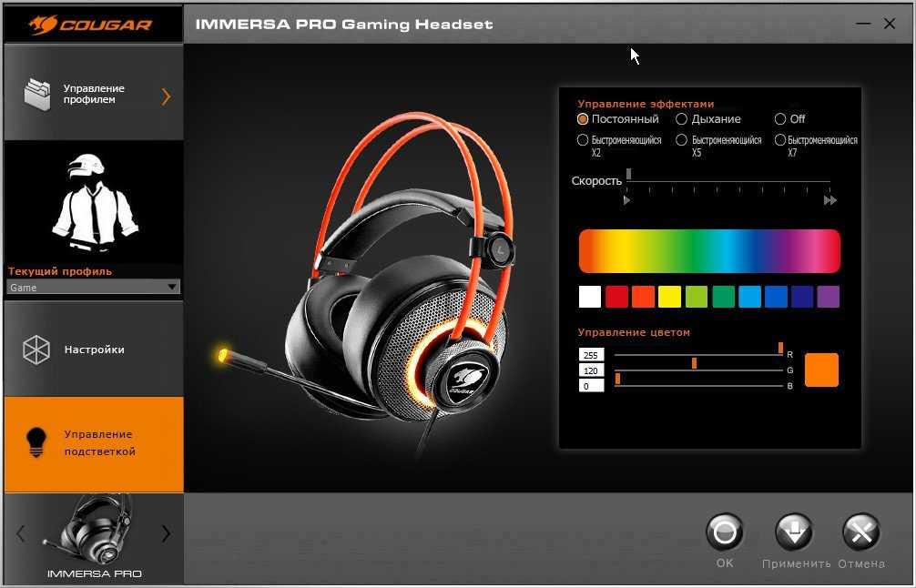Click the Применить download-arrow icon

(794, 533)
